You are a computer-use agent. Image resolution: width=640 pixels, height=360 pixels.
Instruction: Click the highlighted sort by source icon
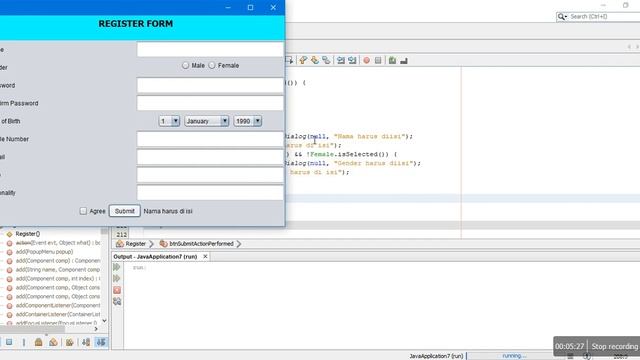(x=101, y=342)
